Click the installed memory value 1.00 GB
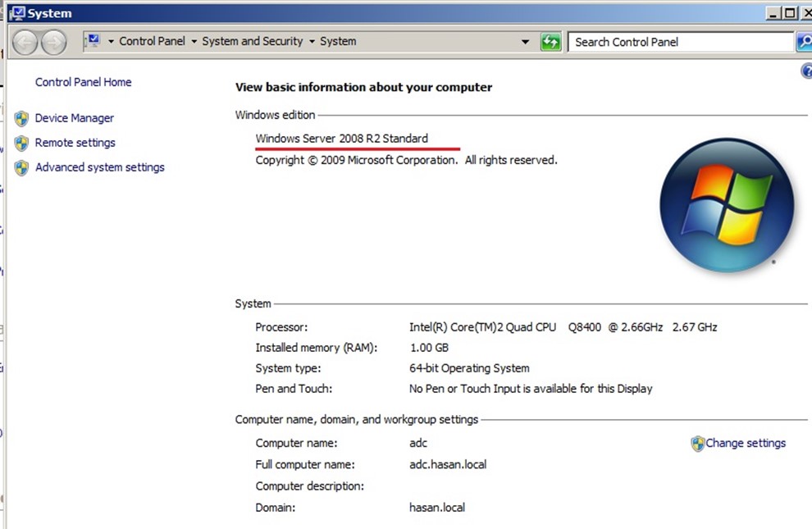This screenshot has height=529, width=812. [x=429, y=347]
